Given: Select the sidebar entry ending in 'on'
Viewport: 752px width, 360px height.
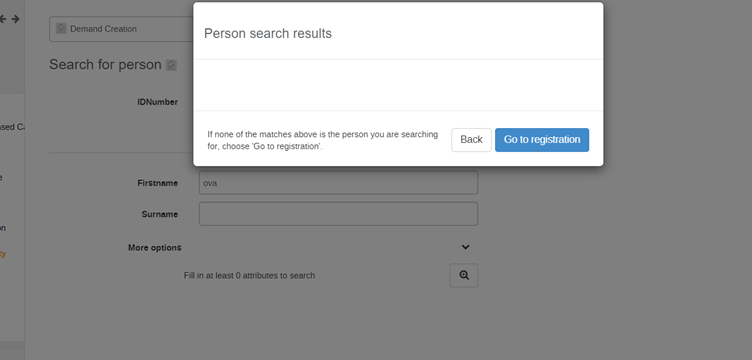Looking at the screenshot, I should 3,228.
